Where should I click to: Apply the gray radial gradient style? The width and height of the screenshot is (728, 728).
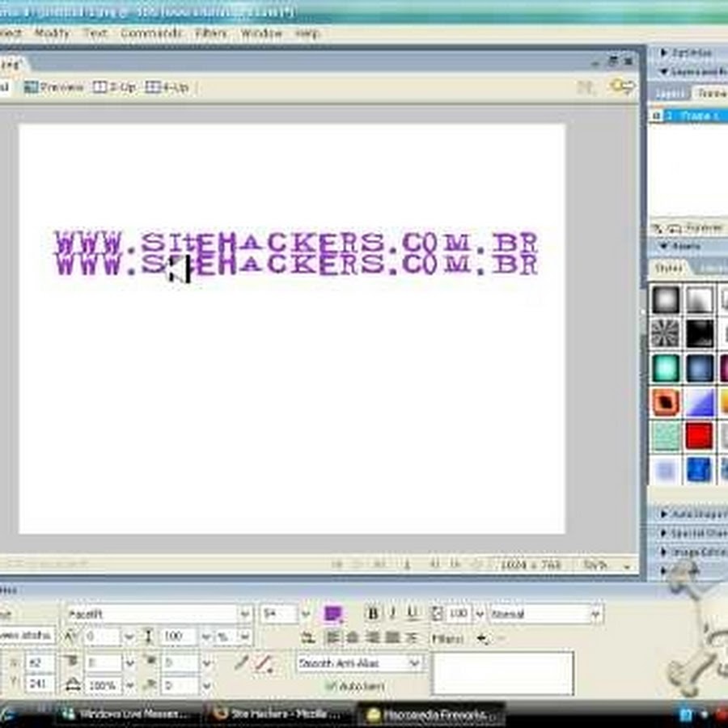pyautogui.click(x=666, y=299)
